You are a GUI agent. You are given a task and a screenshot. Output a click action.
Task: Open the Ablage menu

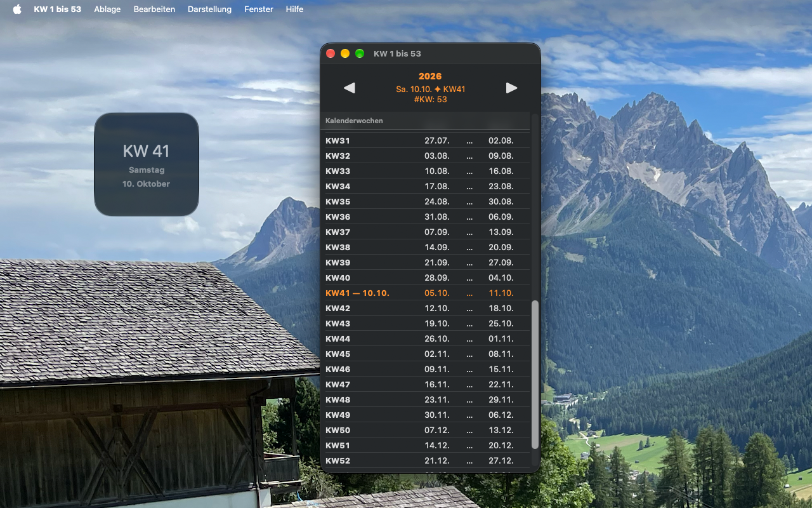[107, 9]
